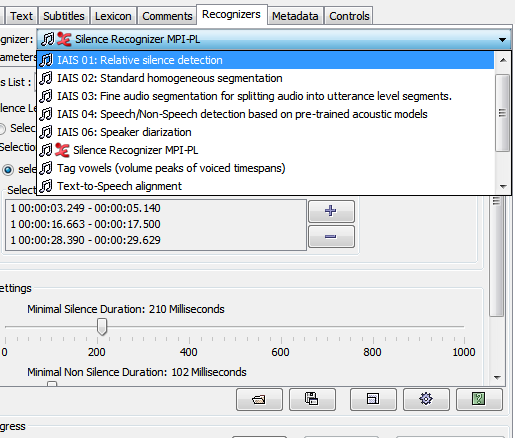515x438 pixels.
Task: Choose Silence Recognizer MPI-PL in list
Action: 266,150
